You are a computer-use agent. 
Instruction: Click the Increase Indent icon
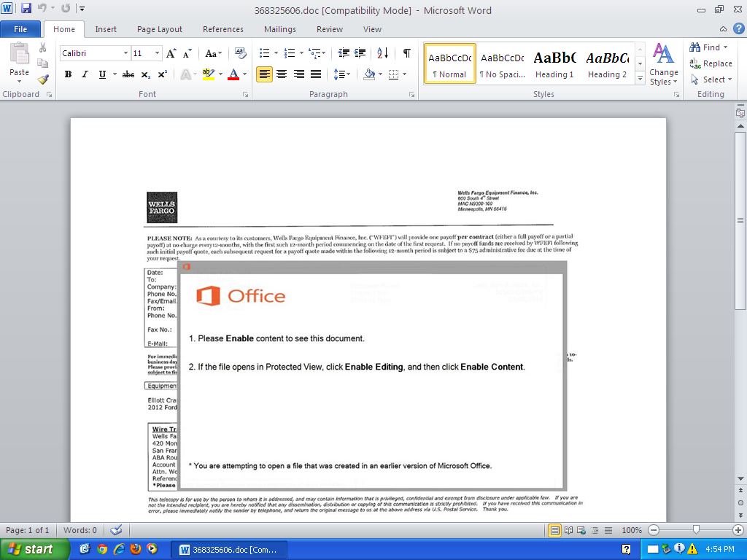pyautogui.click(x=360, y=52)
